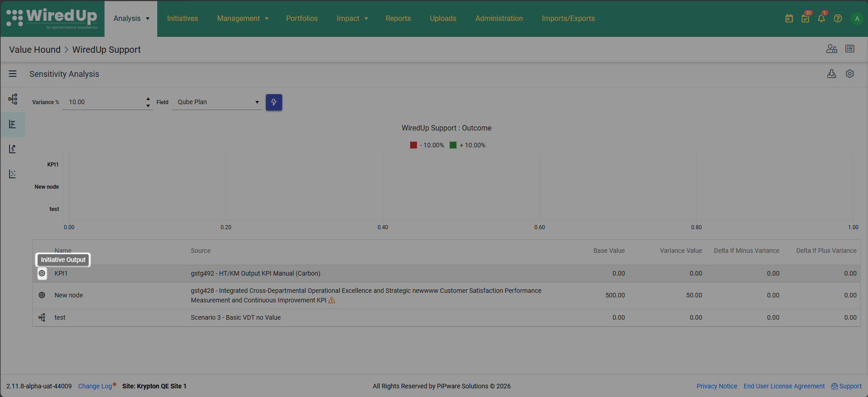Click the hamburger menu icon
The height and width of the screenshot is (397, 868).
pos(13,74)
